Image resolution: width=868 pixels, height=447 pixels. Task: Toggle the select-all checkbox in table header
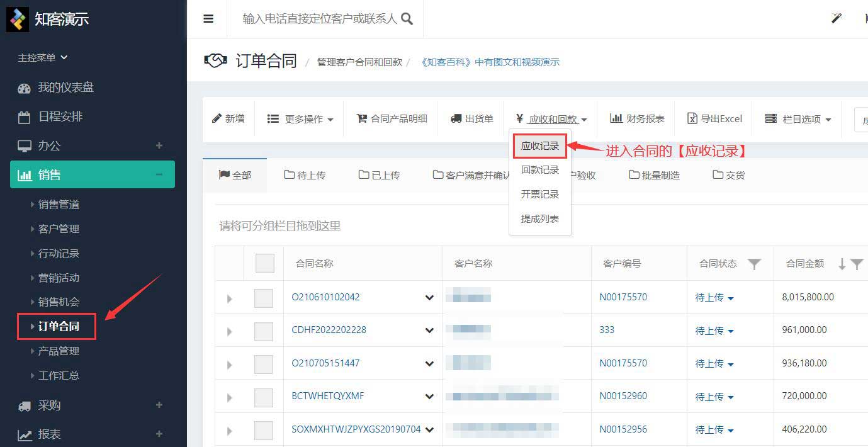[x=264, y=264]
